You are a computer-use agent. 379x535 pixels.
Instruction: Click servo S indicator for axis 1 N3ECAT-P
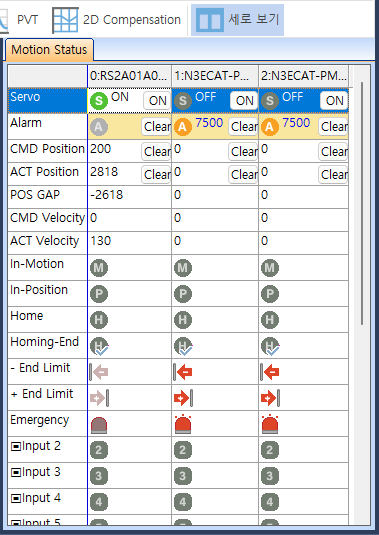coord(183,101)
